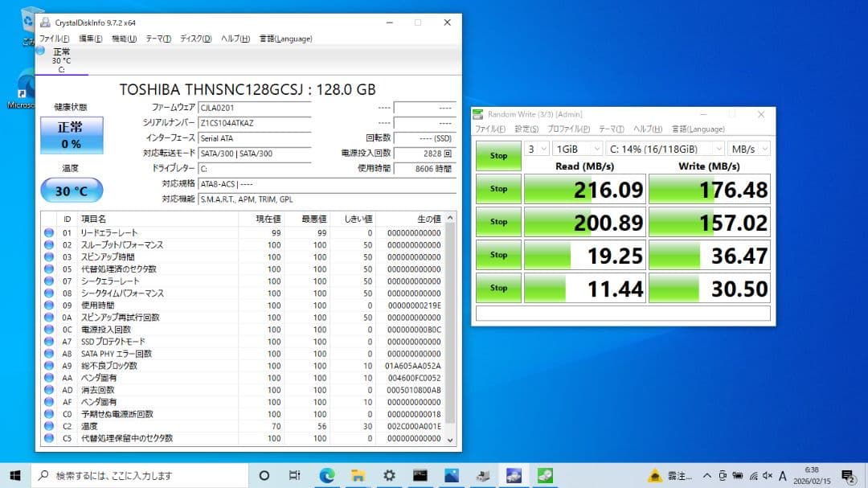Image resolution: width=868 pixels, height=488 pixels.
Task: Open ヘルプ menu in CrystalDiskInfo
Action: [235, 39]
